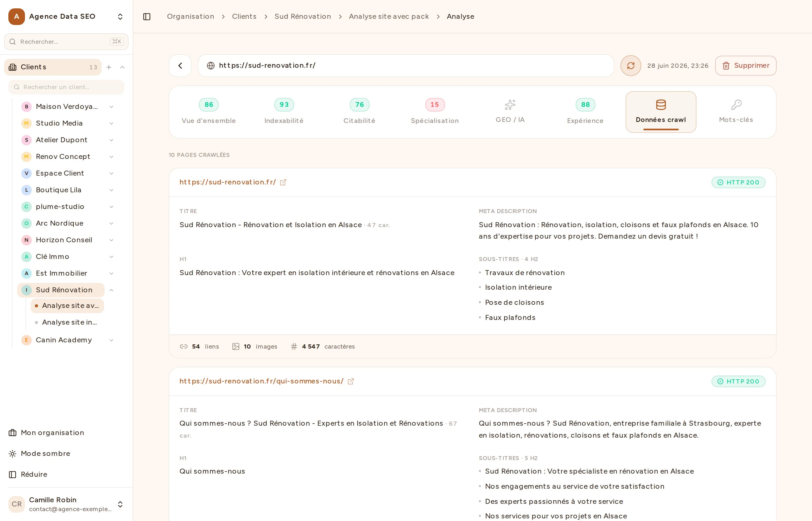Open the qui-sommes-nous page link

pyautogui.click(x=261, y=381)
